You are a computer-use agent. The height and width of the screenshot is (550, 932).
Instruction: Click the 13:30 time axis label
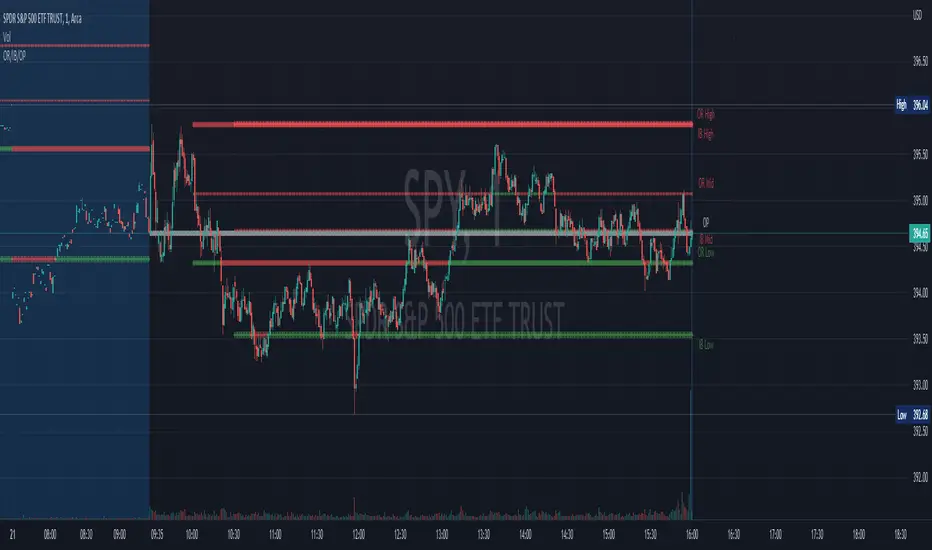coord(484,535)
